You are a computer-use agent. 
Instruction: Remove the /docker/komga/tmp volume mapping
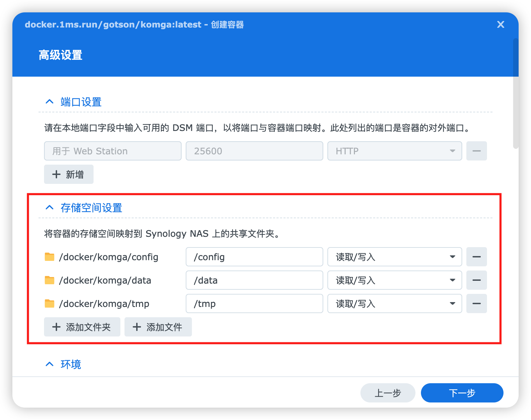476,303
